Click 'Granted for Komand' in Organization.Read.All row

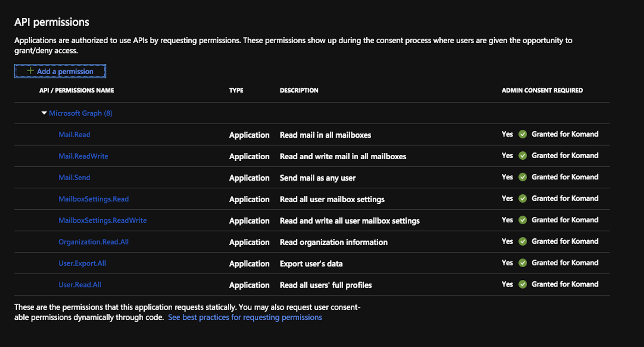tap(565, 241)
